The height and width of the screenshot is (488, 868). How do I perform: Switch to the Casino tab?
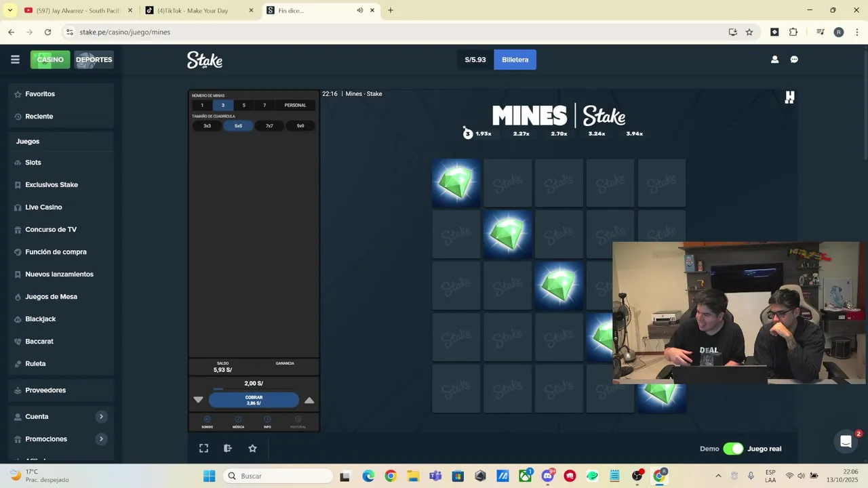point(50,60)
